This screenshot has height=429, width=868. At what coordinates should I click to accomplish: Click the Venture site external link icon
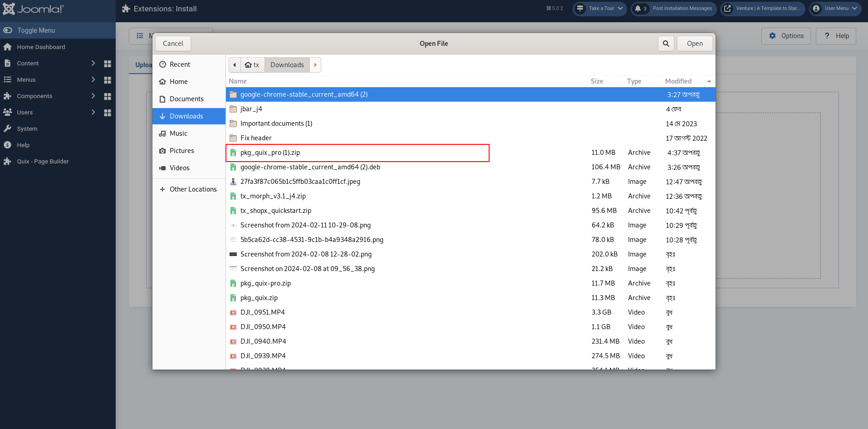tap(727, 9)
